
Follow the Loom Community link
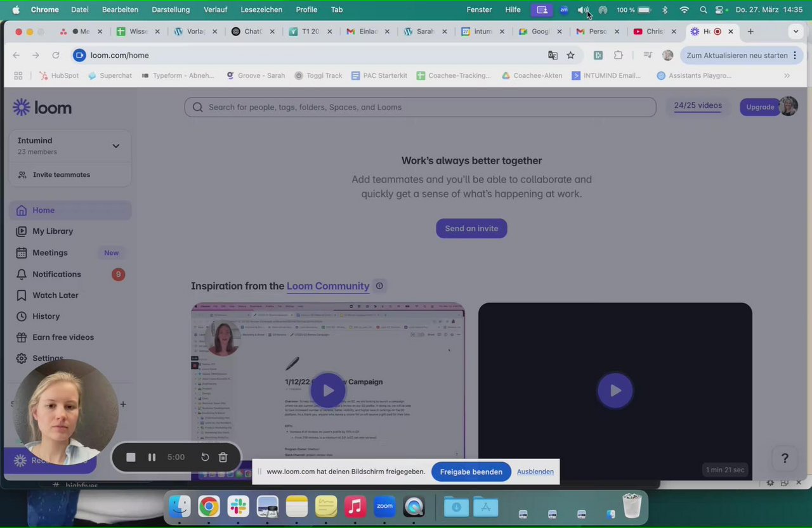tap(328, 286)
